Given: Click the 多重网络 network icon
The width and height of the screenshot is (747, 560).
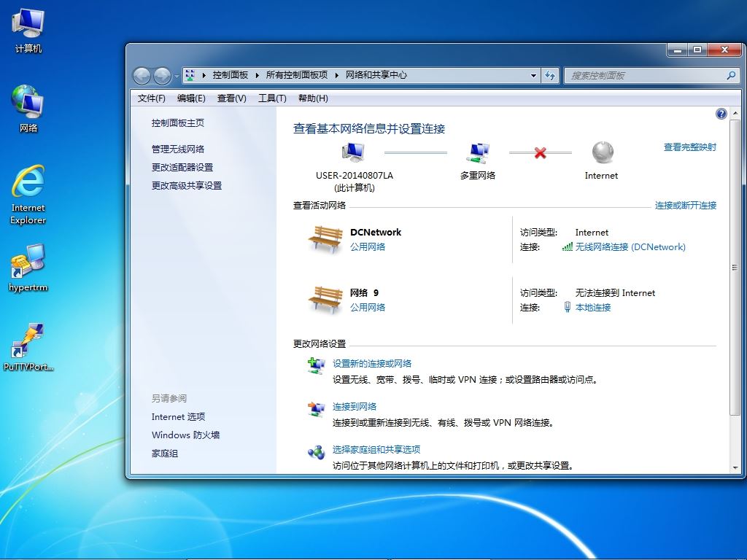Looking at the screenshot, I should tap(477, 153).
